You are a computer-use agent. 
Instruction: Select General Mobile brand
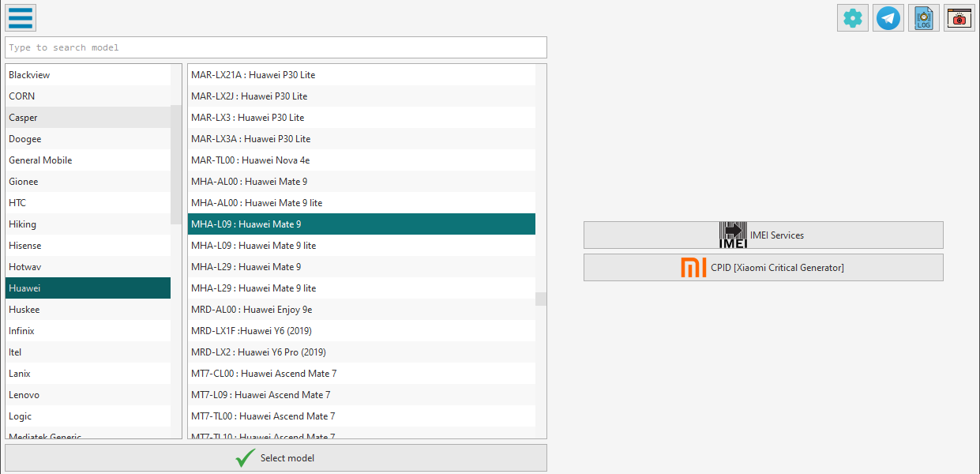(88, 160)
